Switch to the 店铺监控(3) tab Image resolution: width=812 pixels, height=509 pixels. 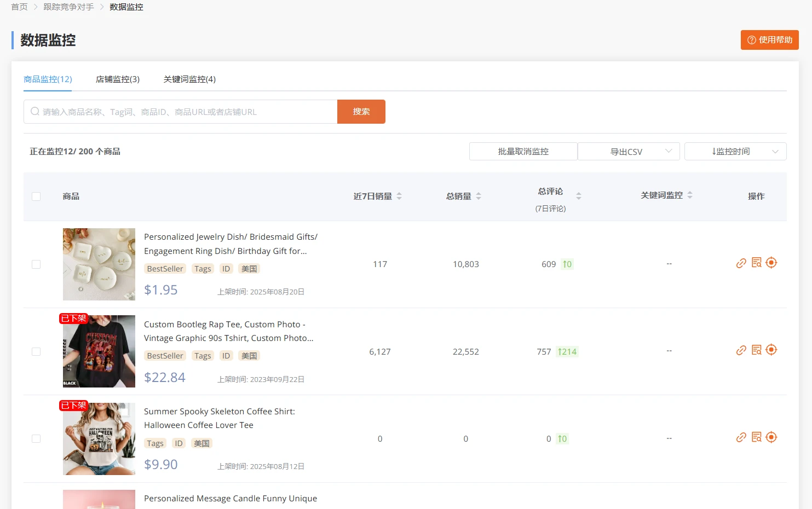point(118,79)
